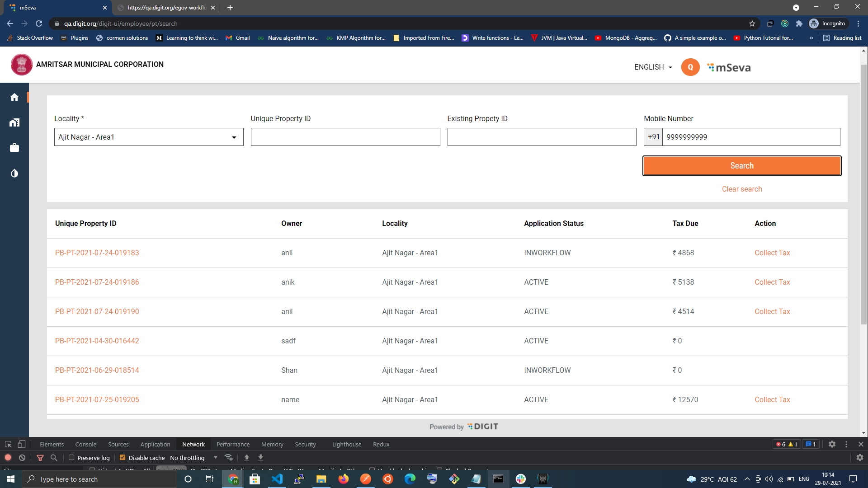
Task: Click the briefcase icon in the sidebar
Action: tap(14, 148)
